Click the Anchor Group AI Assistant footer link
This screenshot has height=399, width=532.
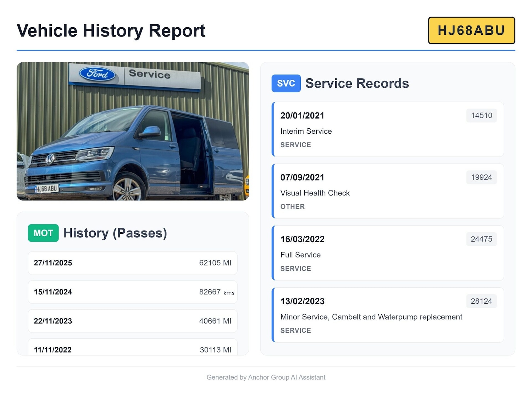[x=266, y=377]
